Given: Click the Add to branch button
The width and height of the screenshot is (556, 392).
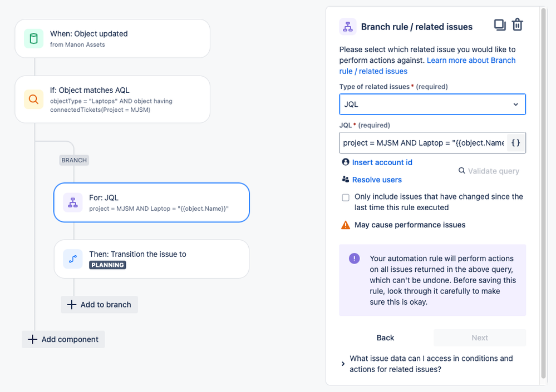Looking at the screenshot, I should tap(99, 305).
